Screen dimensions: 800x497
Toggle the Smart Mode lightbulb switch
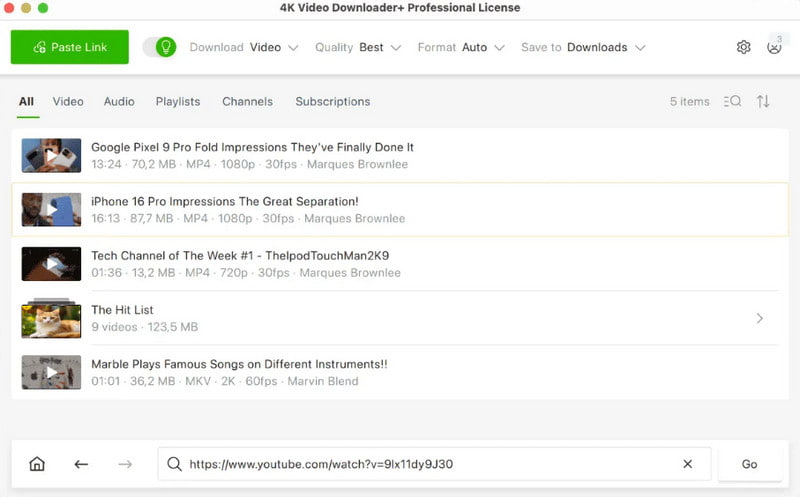pos(159,47)
